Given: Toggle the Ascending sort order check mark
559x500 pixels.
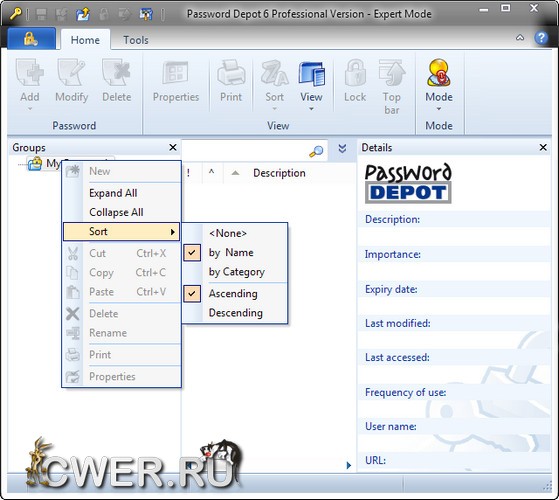Looking at the screenshot, I should [192, 294].
